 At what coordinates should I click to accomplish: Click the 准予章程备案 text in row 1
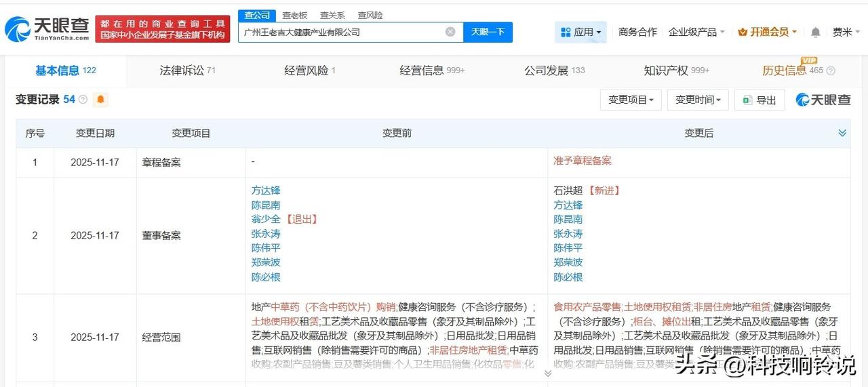[x=583, y=161]
